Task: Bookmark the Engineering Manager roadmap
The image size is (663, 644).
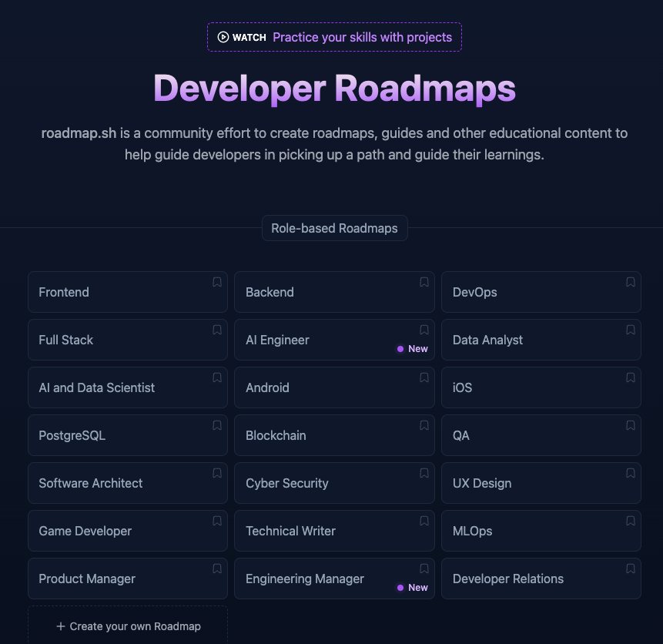Action: (424, 569)
